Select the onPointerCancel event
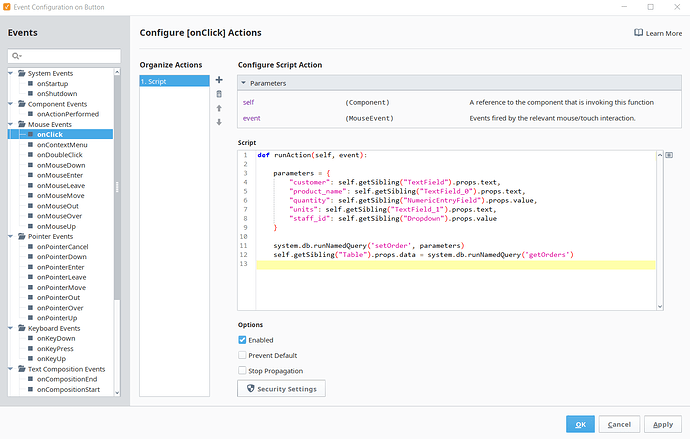 coord(62,247)
